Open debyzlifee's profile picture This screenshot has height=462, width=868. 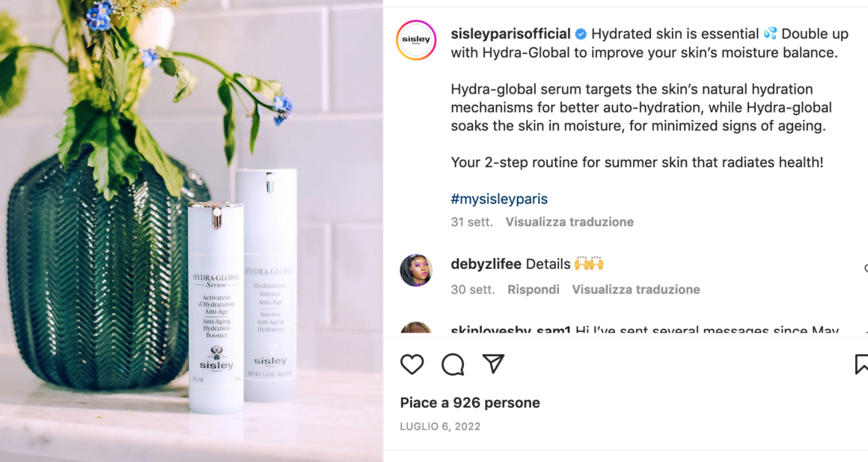point(416,270)
